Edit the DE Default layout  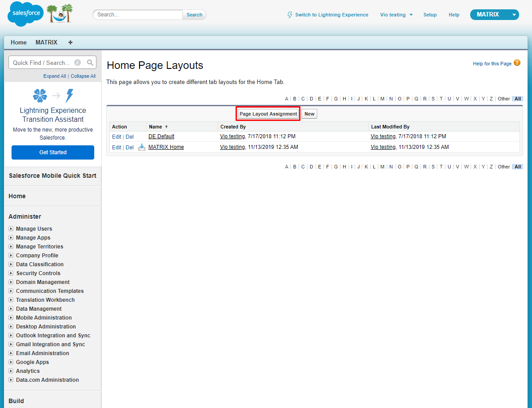116,137
